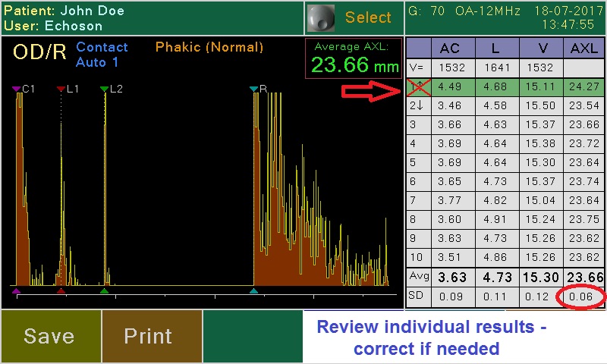
Task: Click the Avg AXL value 23.66
Action: (x=583, y=278)
